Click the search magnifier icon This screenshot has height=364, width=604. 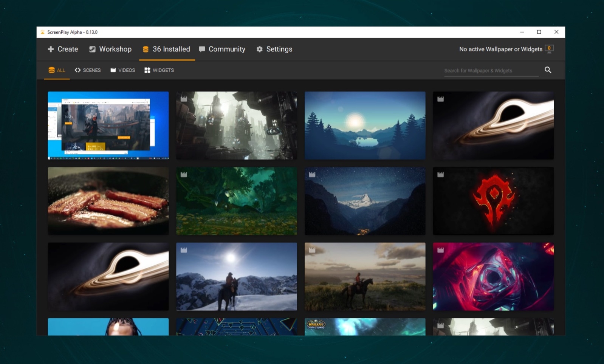(548, 70)
